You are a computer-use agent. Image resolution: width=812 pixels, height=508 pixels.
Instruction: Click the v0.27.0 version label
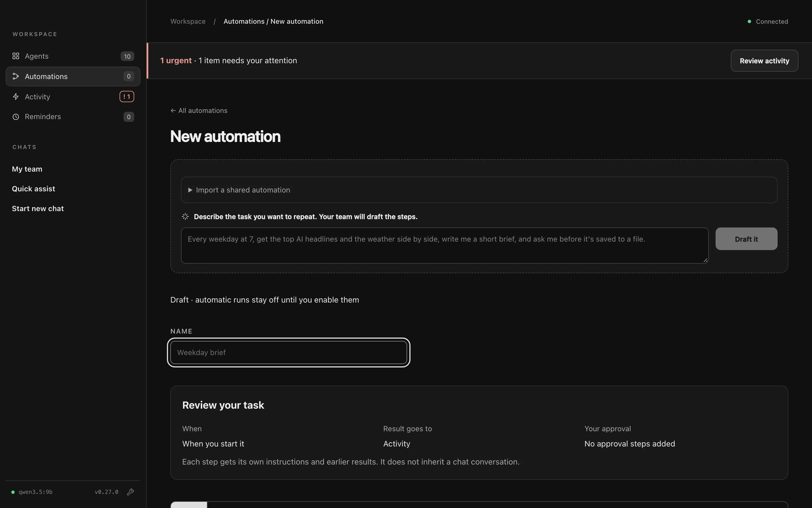coord(106,492)
